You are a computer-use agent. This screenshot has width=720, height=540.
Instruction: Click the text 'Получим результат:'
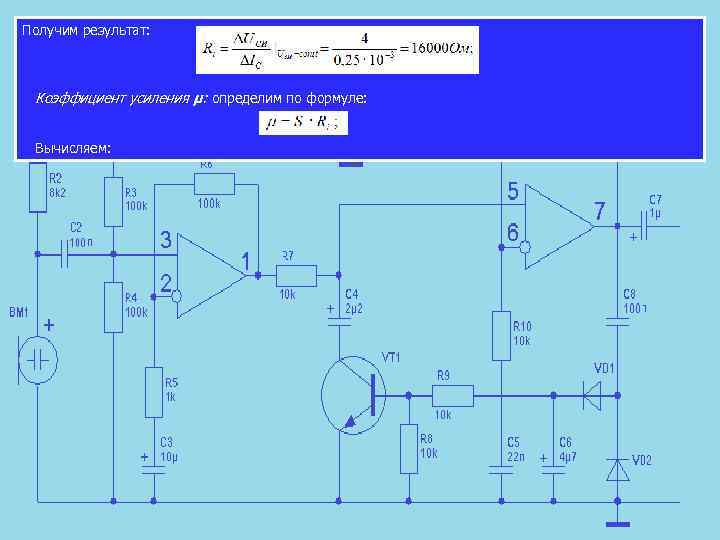click(86, 31)
